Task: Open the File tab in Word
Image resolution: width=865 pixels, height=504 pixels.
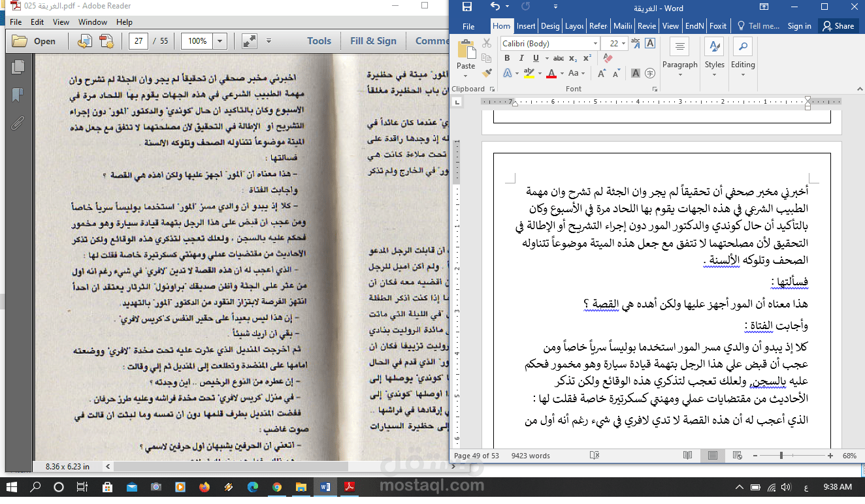Action: pos(468,26)
